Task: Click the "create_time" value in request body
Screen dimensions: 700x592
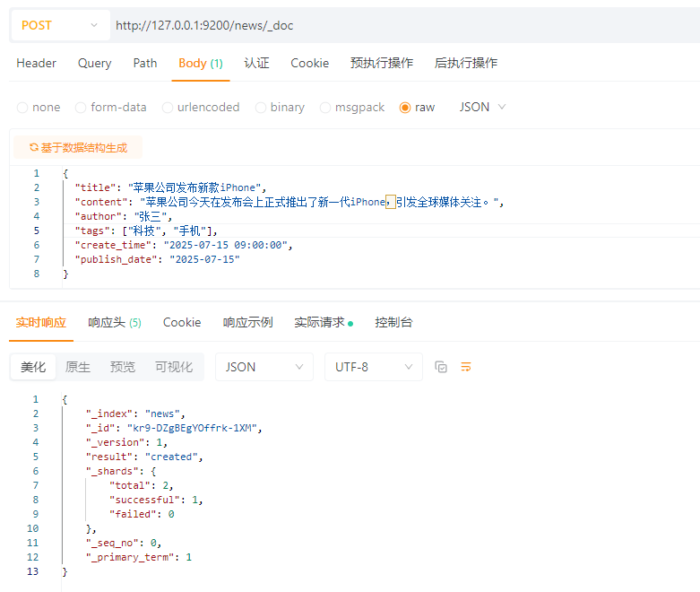Action: (228, 245)
